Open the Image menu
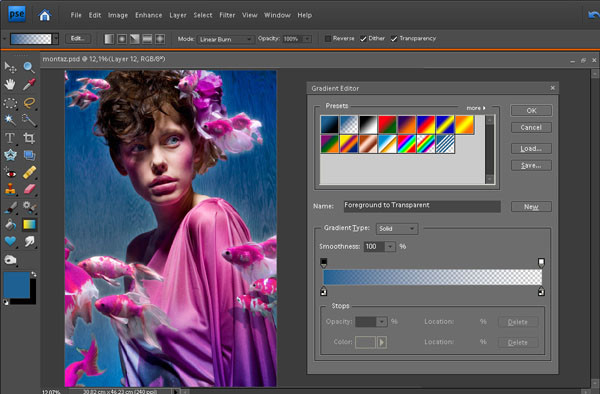 tap(118, 15)
